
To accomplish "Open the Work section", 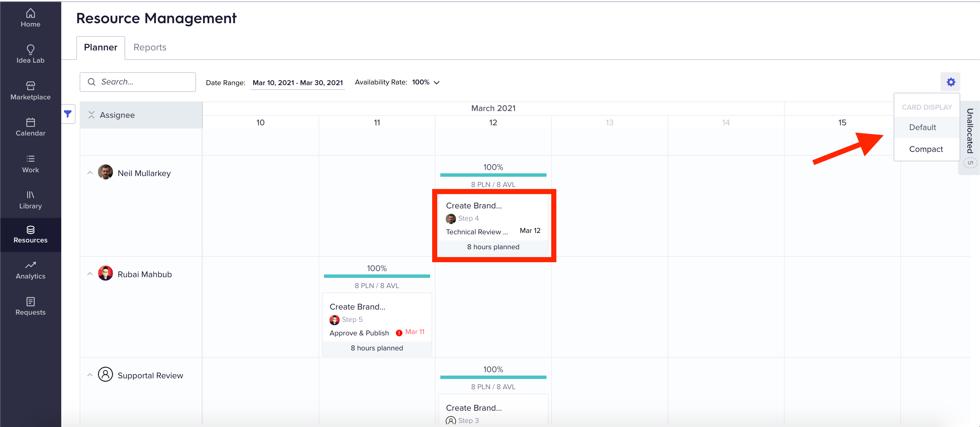I will click(x=30, y=164).
